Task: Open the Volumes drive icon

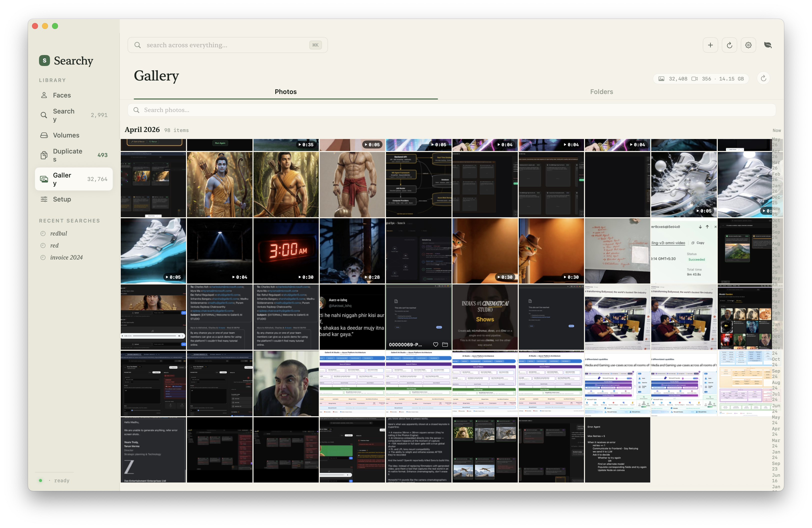Action: coord(44,135)
